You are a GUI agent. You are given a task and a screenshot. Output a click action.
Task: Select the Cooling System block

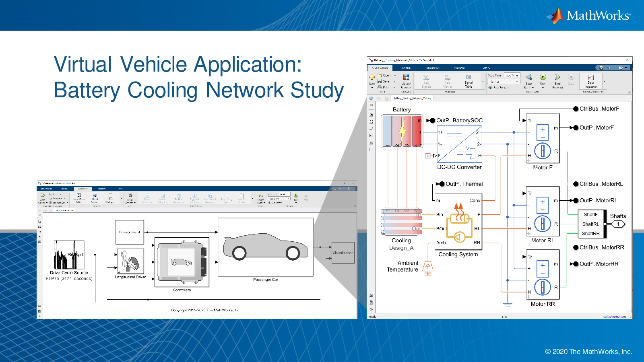pyautogui.click(x=458, y=222)
